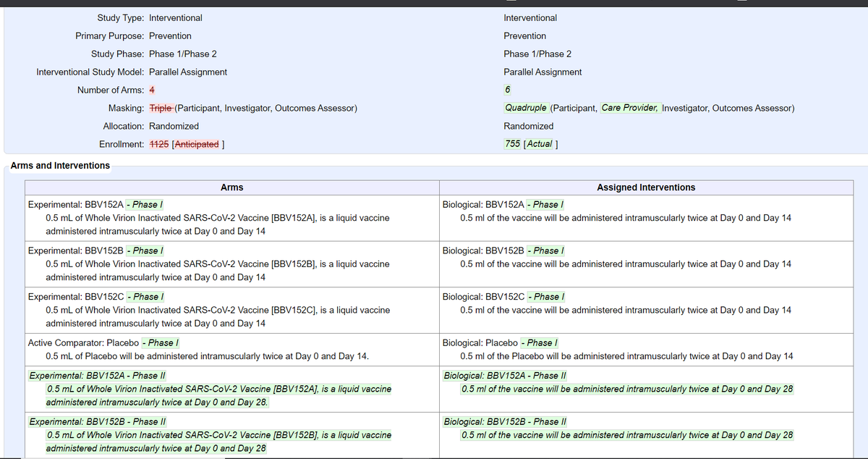Click the 'Masking:' field label
Viewport: 868px width, 459px height.
pos(126,109)
